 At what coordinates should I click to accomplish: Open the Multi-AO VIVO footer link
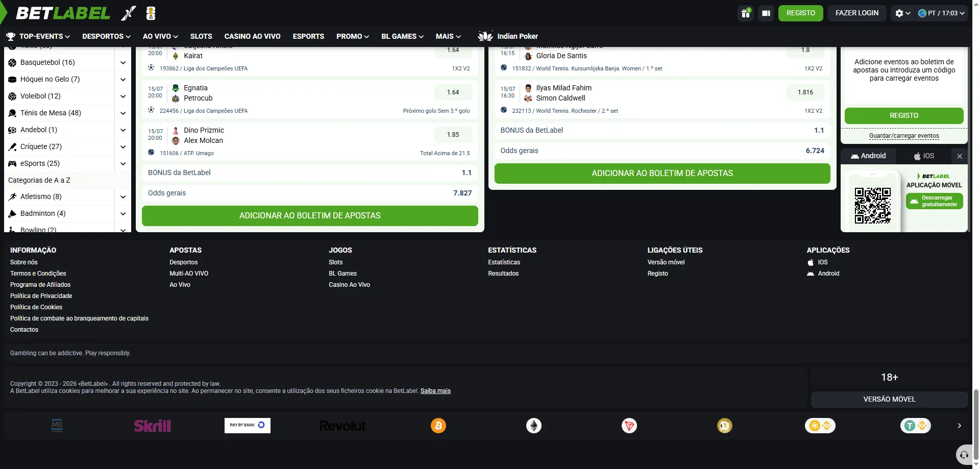click(189, 274)
